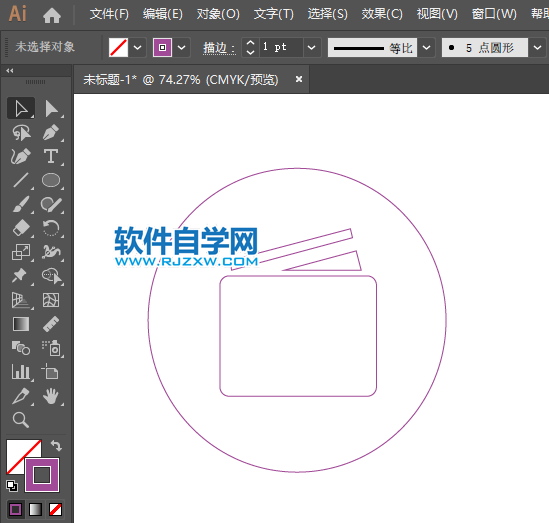Set paint mode to None

point(55,509)
